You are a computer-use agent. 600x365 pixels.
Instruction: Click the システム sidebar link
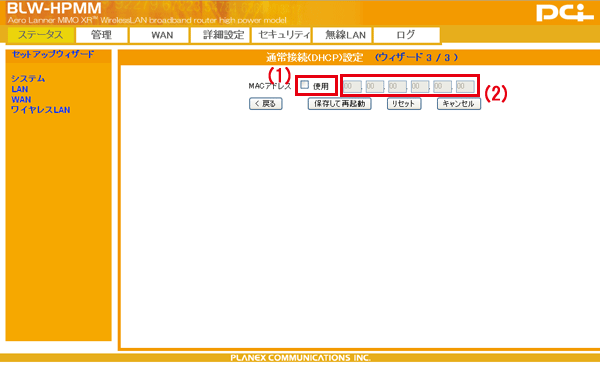pyautogui.click(x=28, y=78)
